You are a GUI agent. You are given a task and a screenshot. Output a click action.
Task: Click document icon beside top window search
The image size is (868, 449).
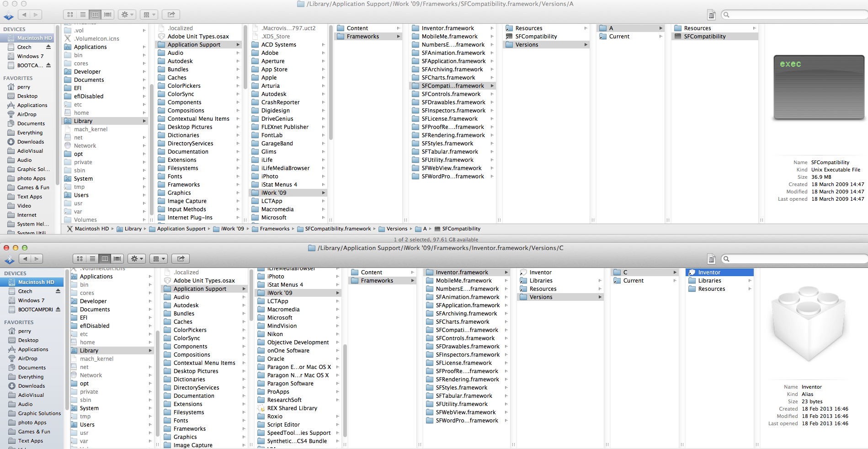coord(711,15)
